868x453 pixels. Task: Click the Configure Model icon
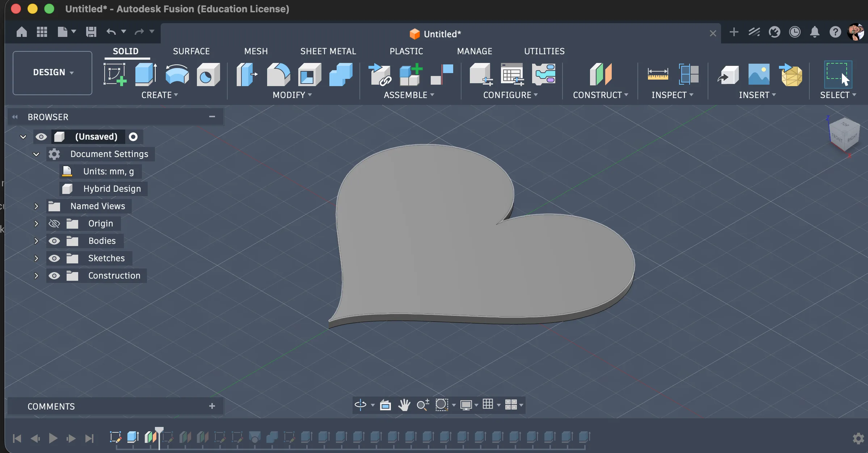click(481, 74)
